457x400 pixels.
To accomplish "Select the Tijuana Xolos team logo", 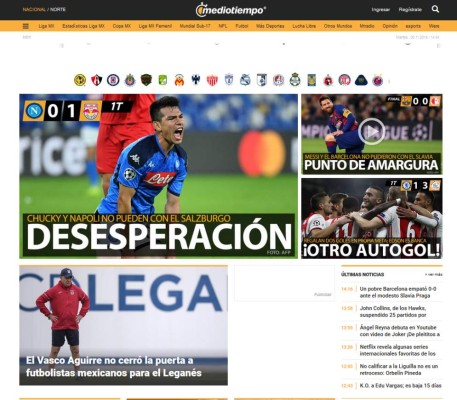I will (x=328, y=80).
